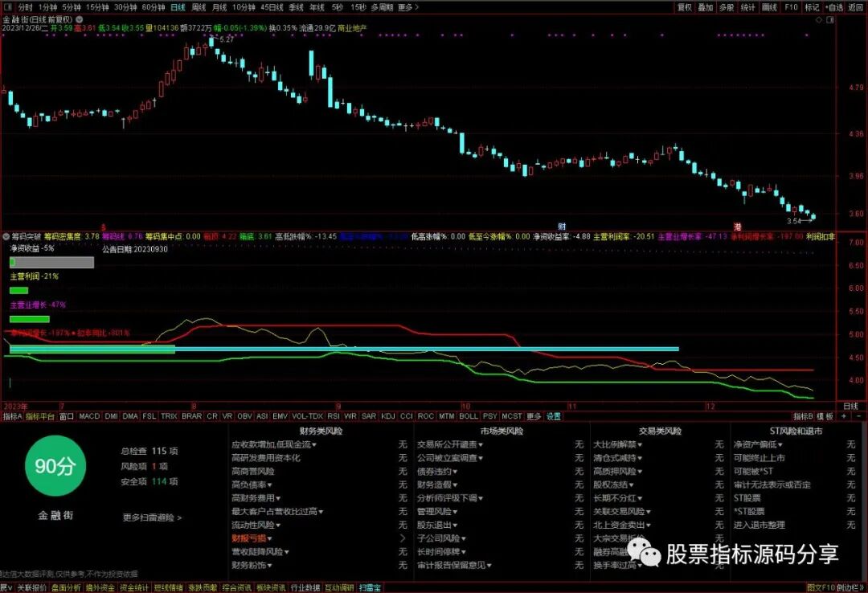
Task: Click the diamond icon at chart top right
Action: tap(819, 19)
